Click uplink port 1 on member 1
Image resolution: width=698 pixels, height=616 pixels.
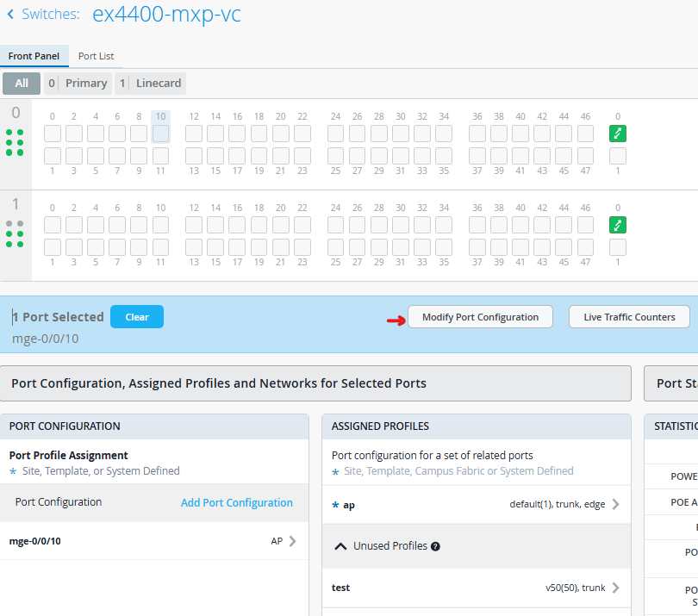618,247
